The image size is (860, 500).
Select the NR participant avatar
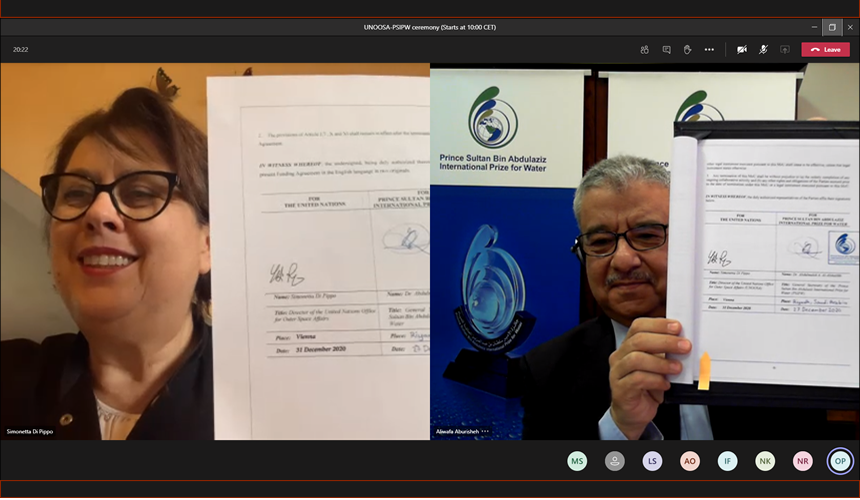[x=802, y=461]
